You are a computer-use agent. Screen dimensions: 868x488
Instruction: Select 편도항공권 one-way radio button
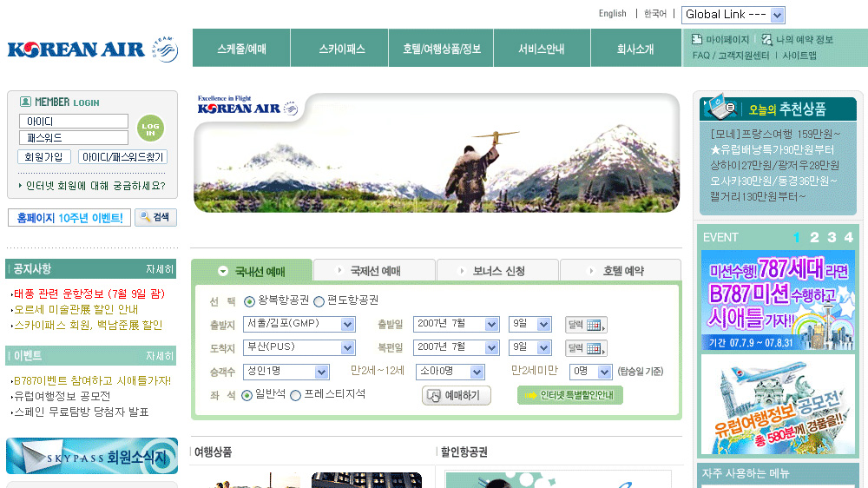pos(319,301)
